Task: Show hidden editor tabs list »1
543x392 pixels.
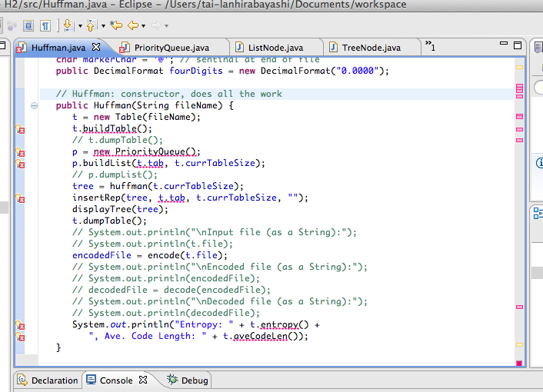Action: pyautogui.click(x=430, y=46)
